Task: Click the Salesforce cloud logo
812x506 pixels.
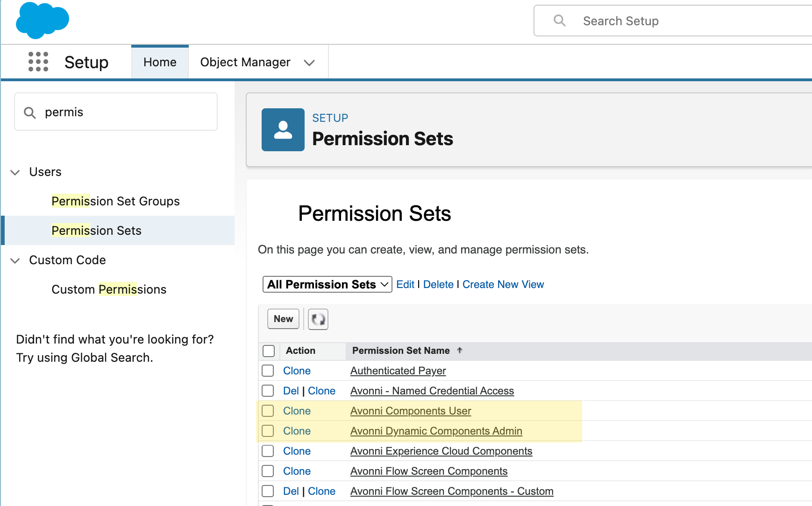Action: 42,21
